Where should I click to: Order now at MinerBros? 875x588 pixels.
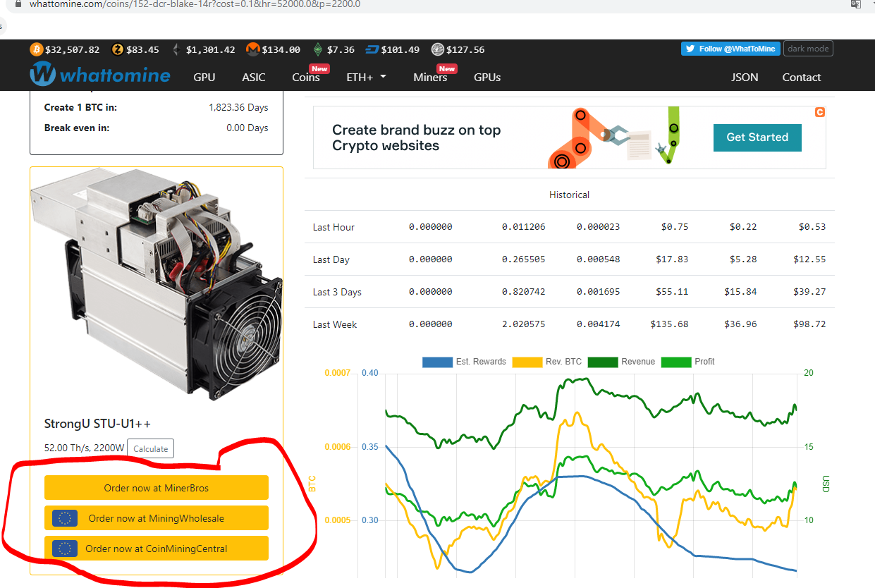coord(157,487)
